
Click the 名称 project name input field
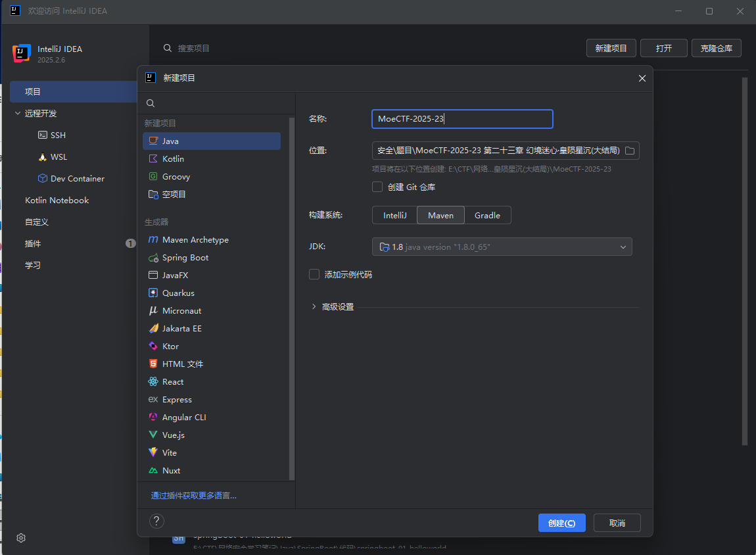point(462,119)
